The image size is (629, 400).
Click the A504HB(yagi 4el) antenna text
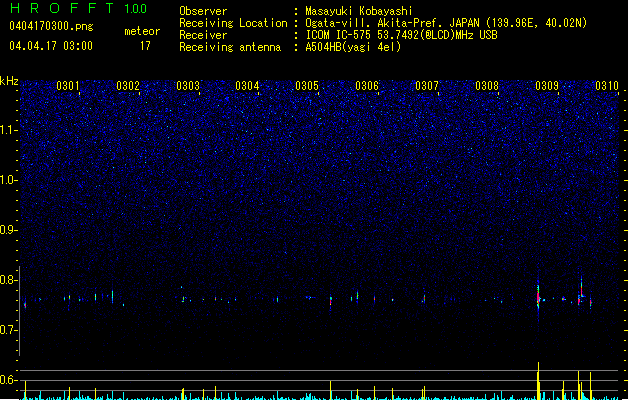pos(353,47)
